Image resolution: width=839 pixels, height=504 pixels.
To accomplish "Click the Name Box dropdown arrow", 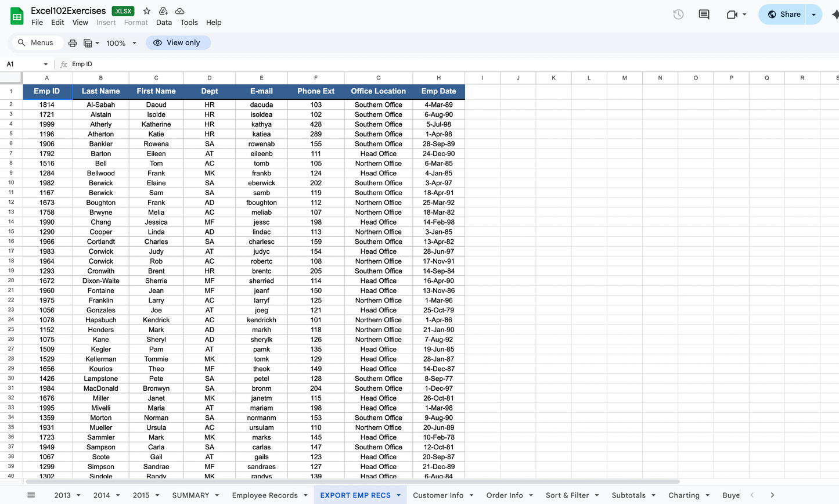I will click(x=46, y=64).
